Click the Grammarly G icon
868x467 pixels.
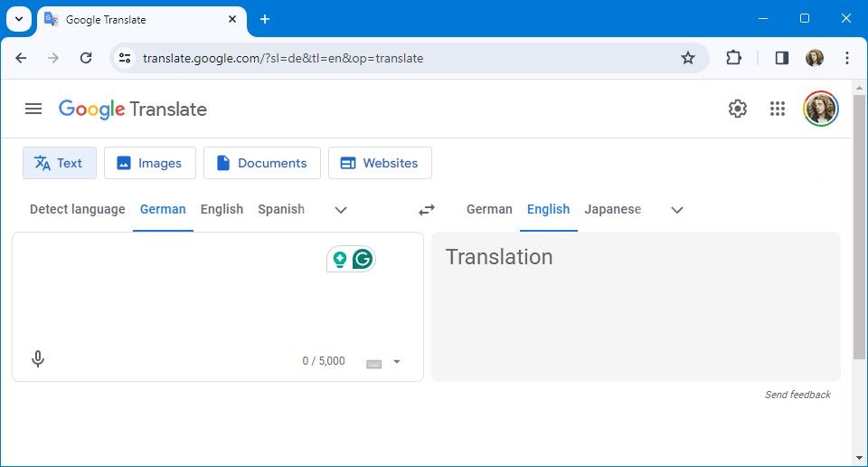pyautogui.click(x=363, y=259)
